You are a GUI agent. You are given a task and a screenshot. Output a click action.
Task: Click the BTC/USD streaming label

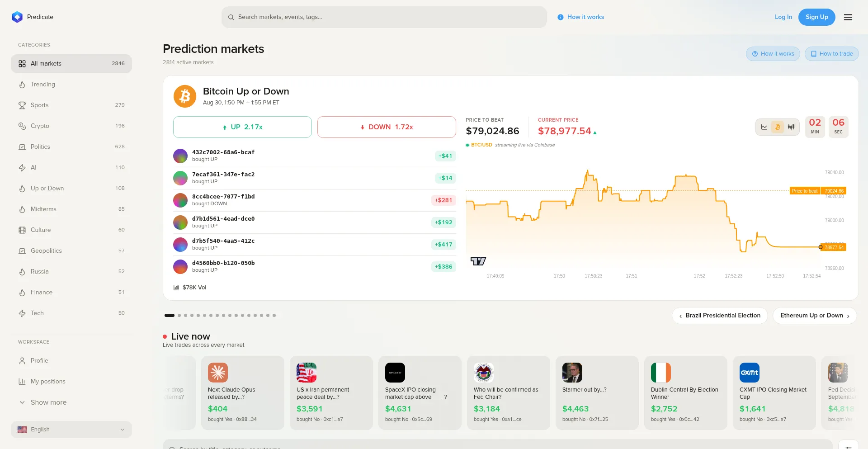481,145
